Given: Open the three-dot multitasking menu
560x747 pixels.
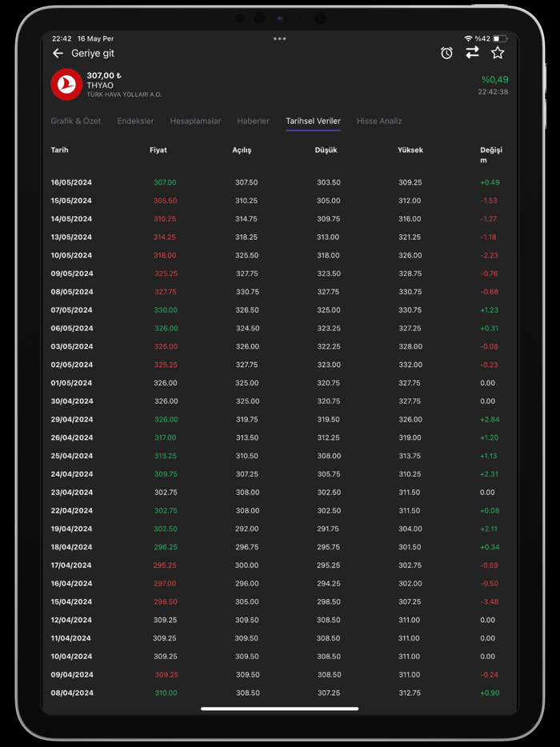Looking at the screenshot, I should [280, 38].
